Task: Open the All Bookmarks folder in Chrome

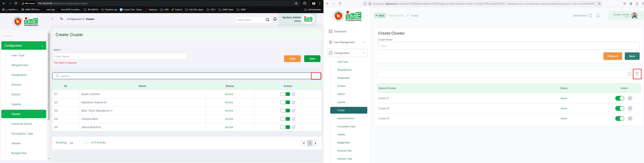Action: [x=313, y=9]
